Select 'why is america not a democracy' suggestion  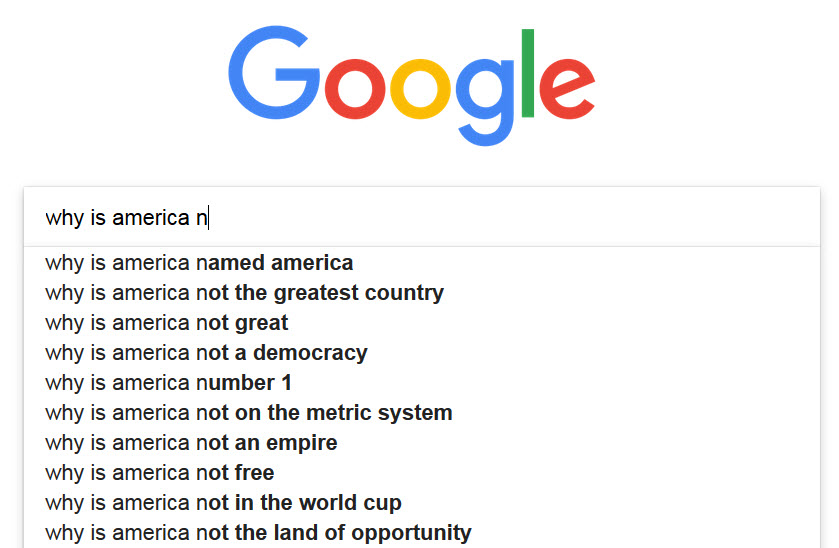[x=422, y=353]
